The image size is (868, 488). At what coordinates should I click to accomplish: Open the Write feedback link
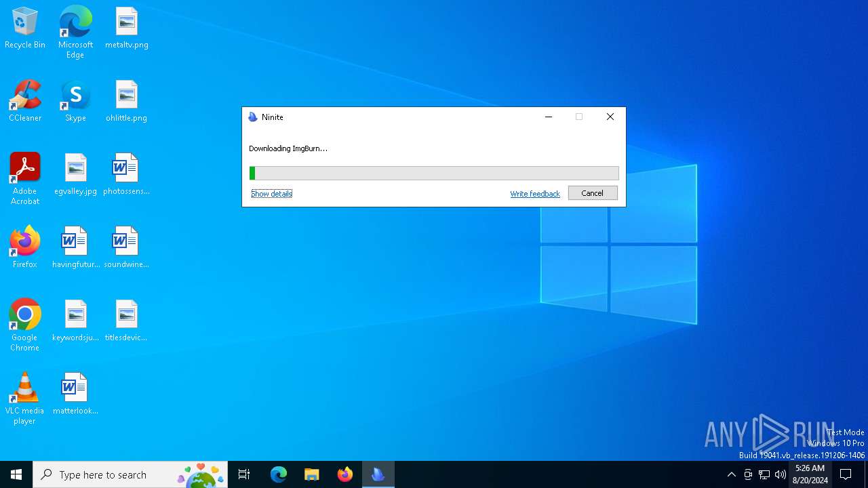[x=535, y=194]
